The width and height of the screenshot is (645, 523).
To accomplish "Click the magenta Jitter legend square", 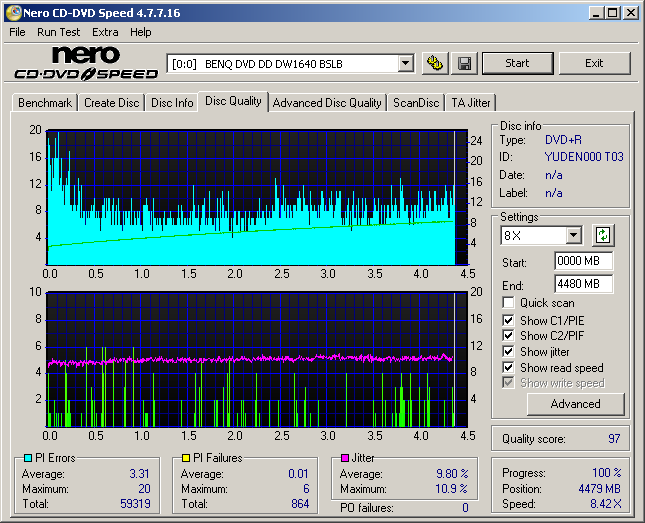I will (345, 458).
